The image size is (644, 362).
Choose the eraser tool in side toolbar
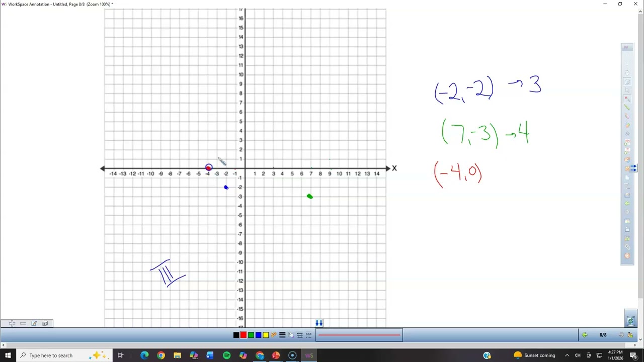[x=627, y=116]
